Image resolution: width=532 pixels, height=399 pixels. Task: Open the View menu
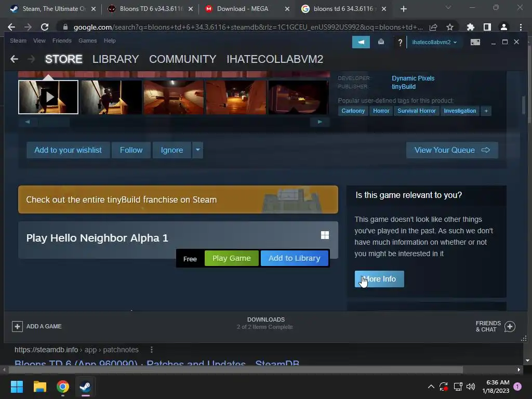[39, 41]
